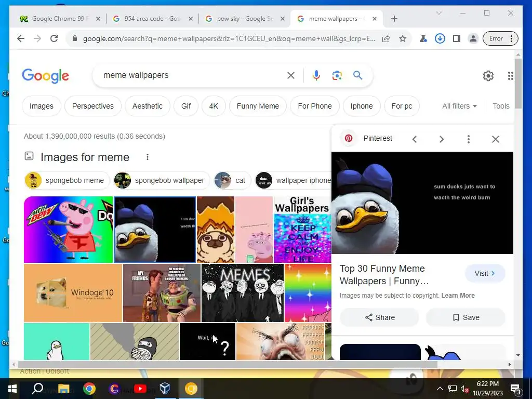The image size is (532, 399).
Task: Open Windows taskbar search magnifier
Action: (x=37, y=389)
